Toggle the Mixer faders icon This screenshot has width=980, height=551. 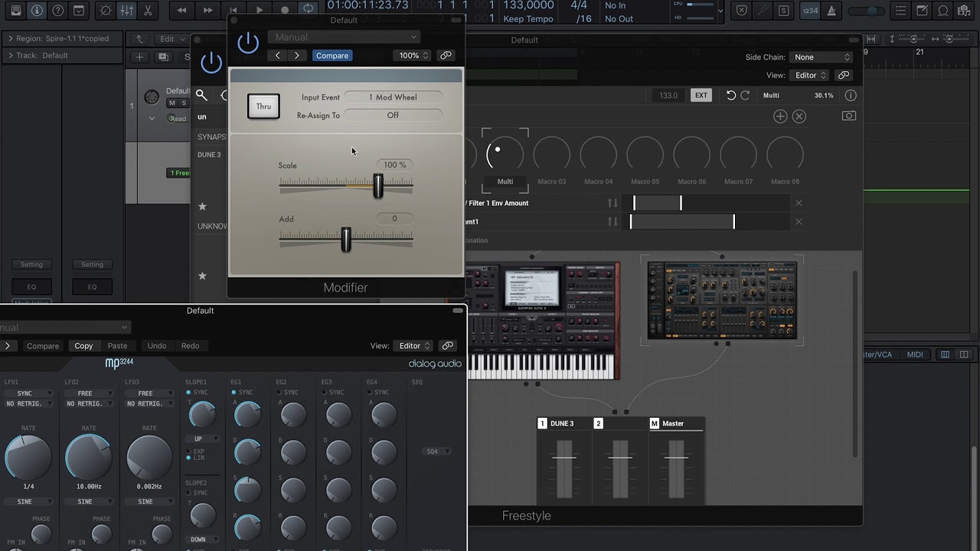(x=127, y=11)
